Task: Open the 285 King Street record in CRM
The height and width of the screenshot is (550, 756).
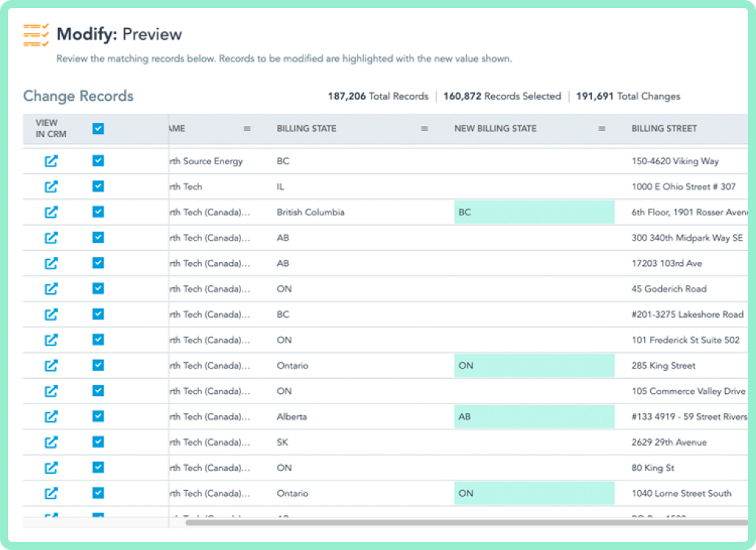Action: [51, 366]
